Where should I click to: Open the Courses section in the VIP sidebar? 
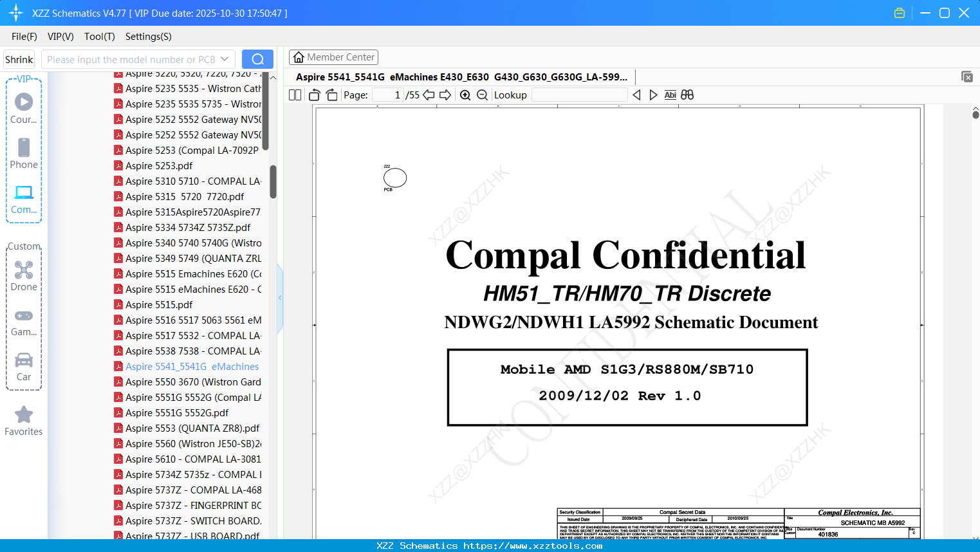[x=24, y=108]
